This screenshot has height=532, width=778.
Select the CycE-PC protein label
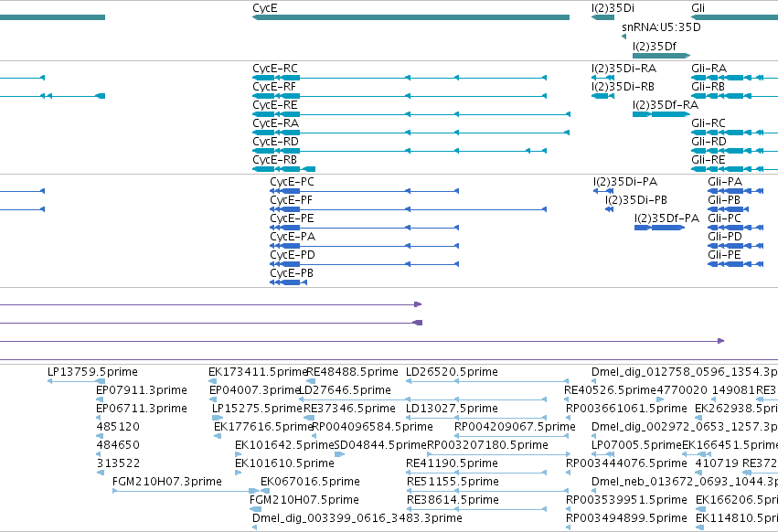292,182
